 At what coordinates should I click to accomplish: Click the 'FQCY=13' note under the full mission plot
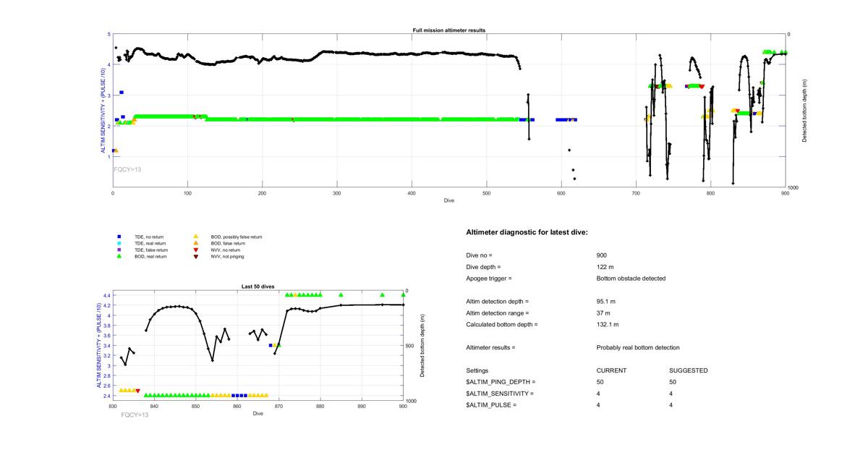coord(127,169)
